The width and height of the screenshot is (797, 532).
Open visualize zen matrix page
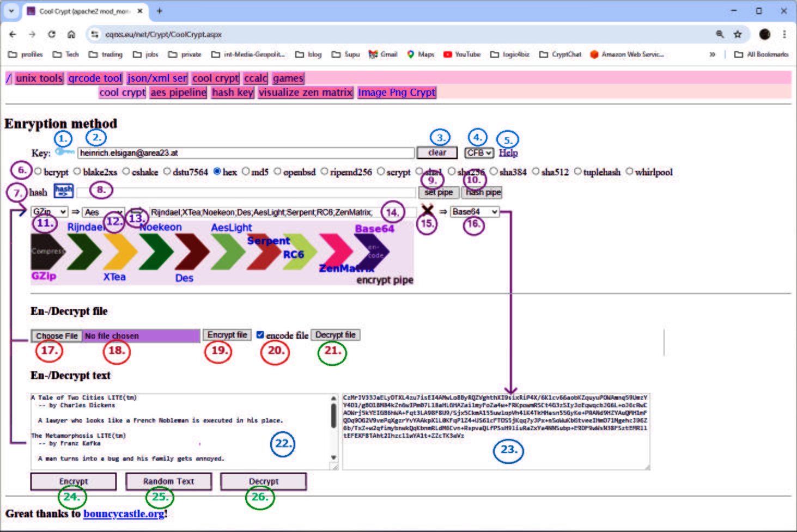pyautogui.click(x=306, y=93)
